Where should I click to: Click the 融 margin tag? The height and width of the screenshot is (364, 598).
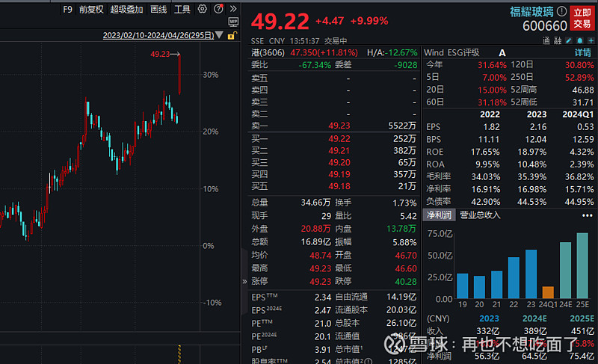[558, 41]
